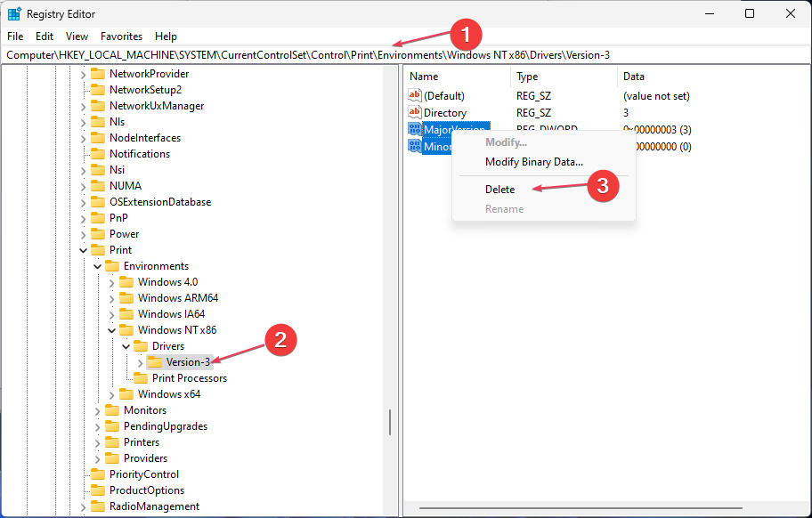Select the Print Processors folder icon
Viewport: 812px width, 518px height.
tap(141, 378)
